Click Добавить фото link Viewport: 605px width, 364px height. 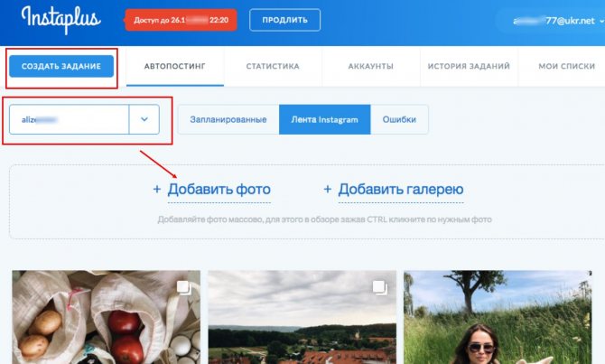click(x=219, y=190)
